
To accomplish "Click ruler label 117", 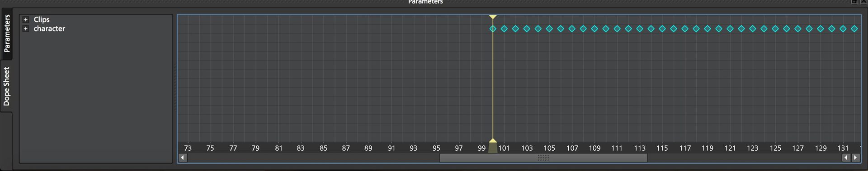I will 685,148.
